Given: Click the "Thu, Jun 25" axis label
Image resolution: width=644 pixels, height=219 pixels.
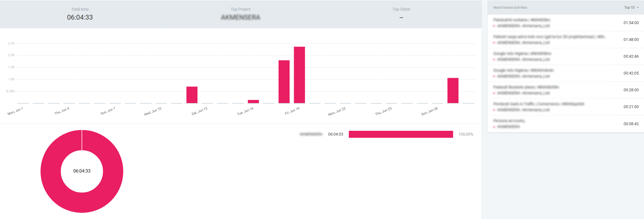Looking at the screenshot, I should (x=383, y=111).
